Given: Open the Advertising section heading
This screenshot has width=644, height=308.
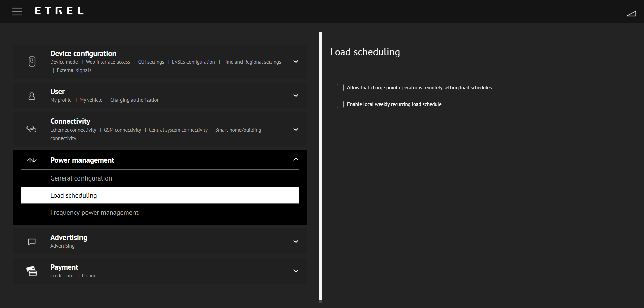Looking at the screenshot, I should tap(69, 238).
